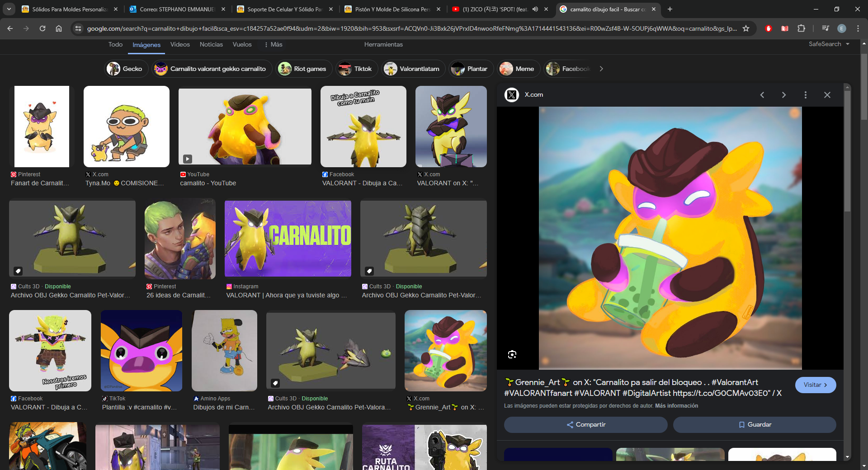The image size is (868, 470).
Task: Open the site information icon in address bar
Action: 78,28
